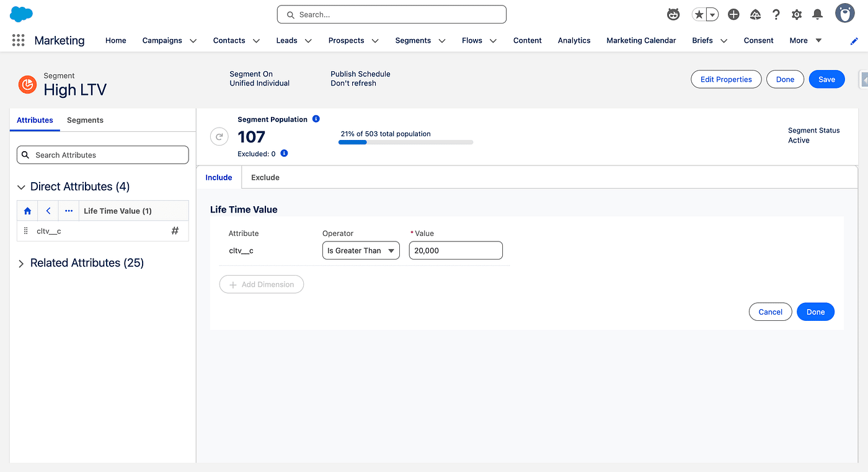The width and height of the screenshot is (868, 472).
Task: Click the Edit Properties button
Action: (x=725, y=79)
